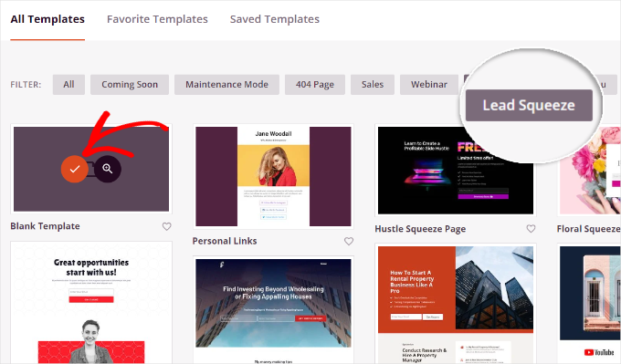
Task: Open the Hustle Squeeze Page thumbnail
Action: (x=456, y=171)
